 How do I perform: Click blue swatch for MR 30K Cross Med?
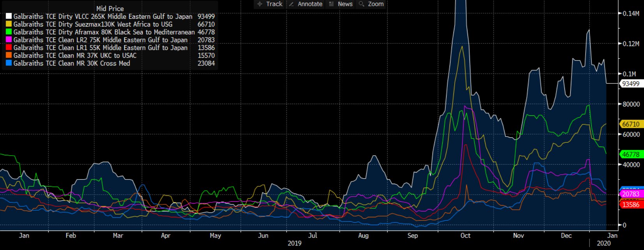[x=9, y=63]
